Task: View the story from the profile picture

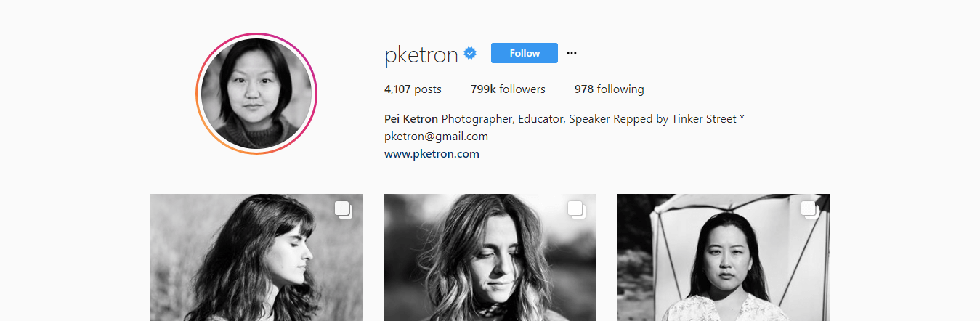Action: tap(256, 94)
